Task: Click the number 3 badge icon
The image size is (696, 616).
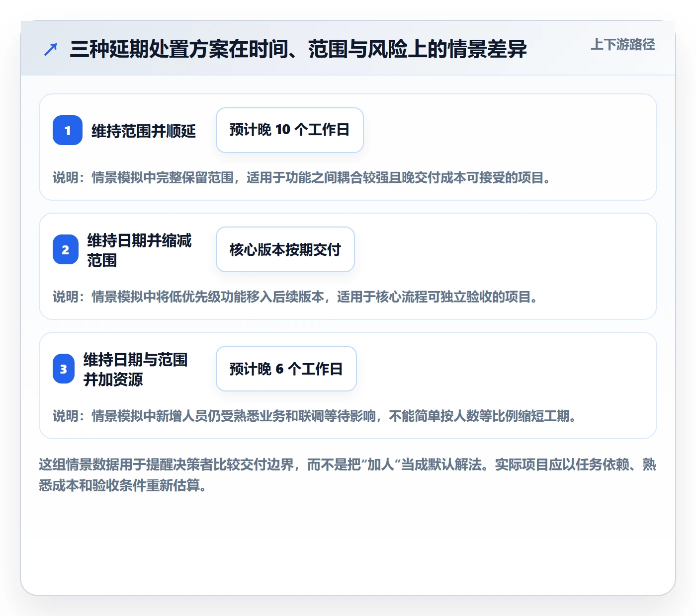Action: click(64, 369)
